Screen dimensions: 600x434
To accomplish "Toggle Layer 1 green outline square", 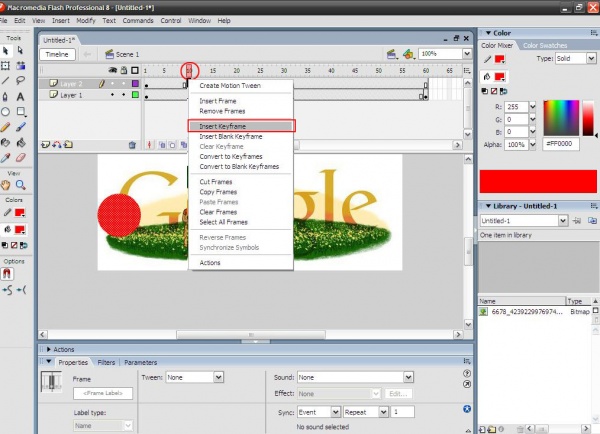I will click(x=135, y=95).
